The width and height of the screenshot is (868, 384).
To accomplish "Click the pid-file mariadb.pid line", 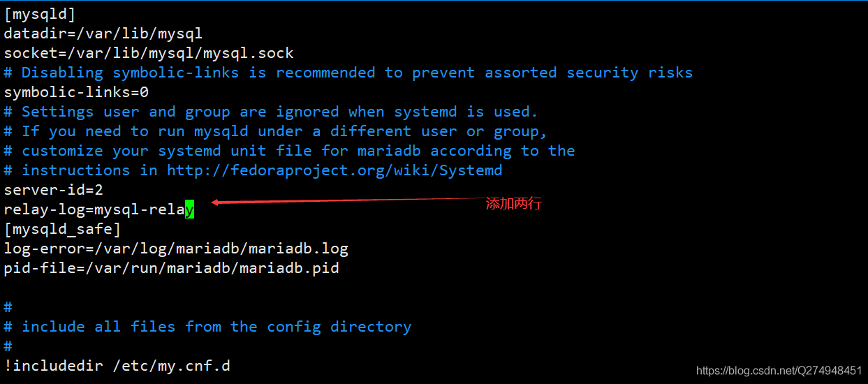I will coord(171,268).
